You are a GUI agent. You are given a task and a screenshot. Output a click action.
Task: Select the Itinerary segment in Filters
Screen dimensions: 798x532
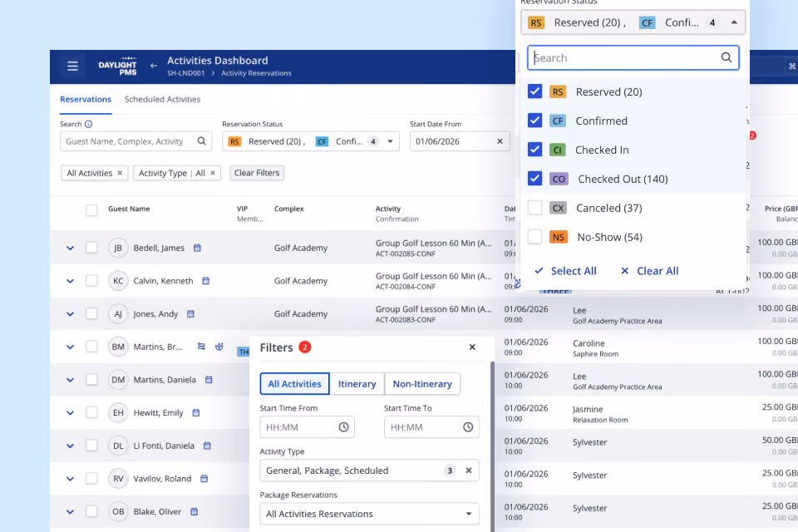point(357,384)
